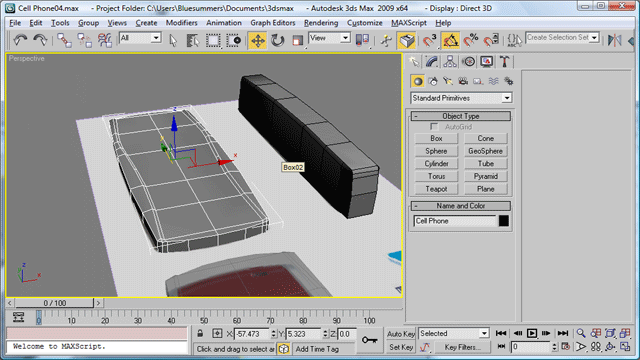Collapse the Object Type rollout
The width and height of the screenshot is (640, 360).
pos(461,116)
